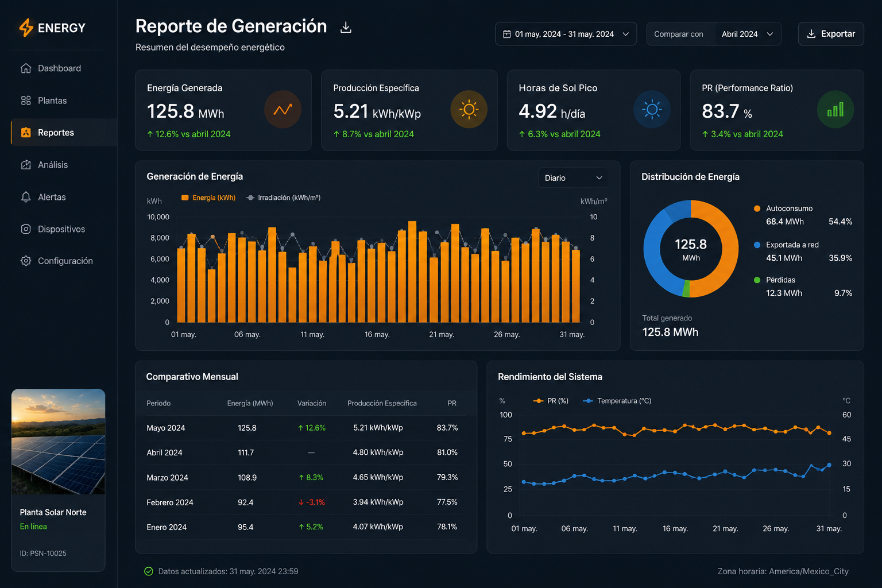Toggle the Energía (kWh) legend series

click(x=208, y=198)
